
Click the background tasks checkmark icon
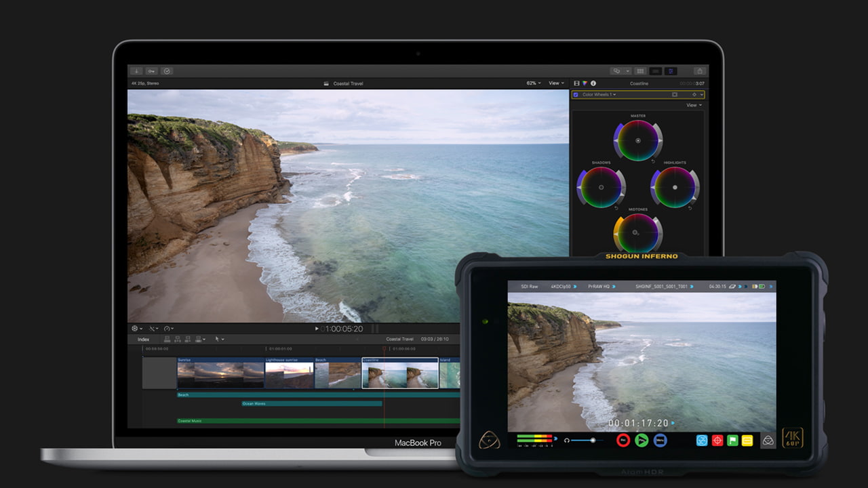coord(167,70)
